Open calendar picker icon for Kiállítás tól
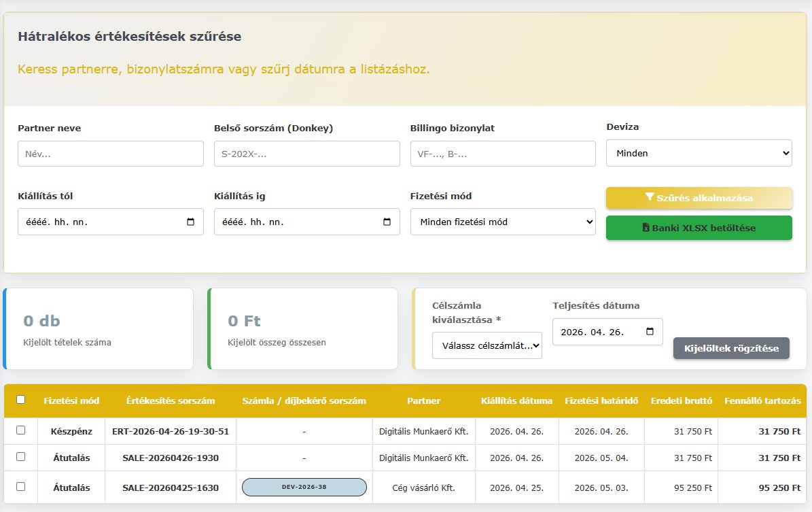The image size is (812, 512). 190,222
